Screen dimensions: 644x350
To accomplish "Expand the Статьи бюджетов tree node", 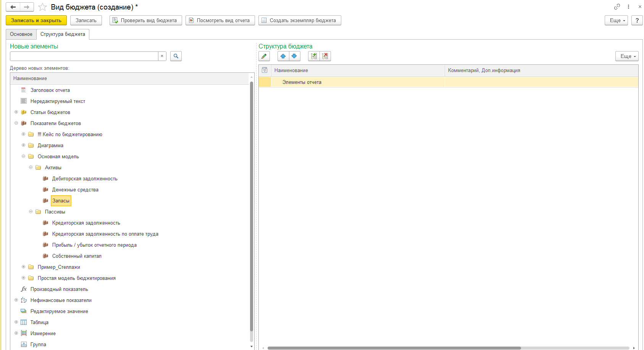I will coord(16,112).
